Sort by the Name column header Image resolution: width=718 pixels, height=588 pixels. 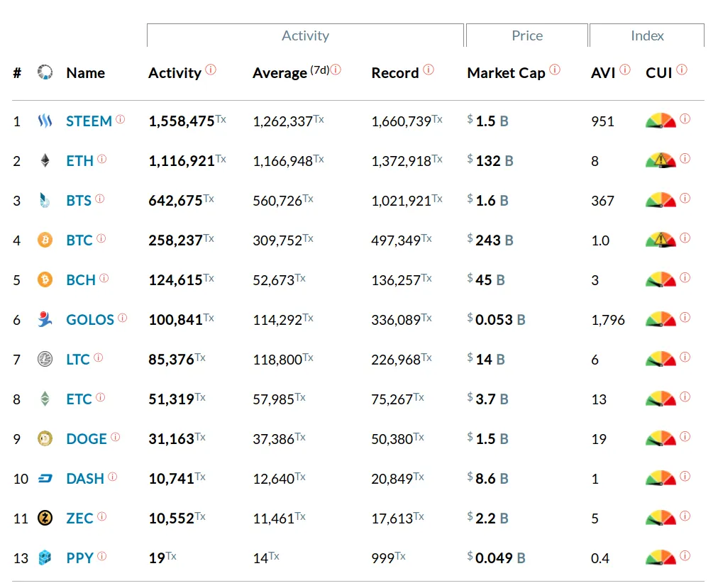point(86,73)
